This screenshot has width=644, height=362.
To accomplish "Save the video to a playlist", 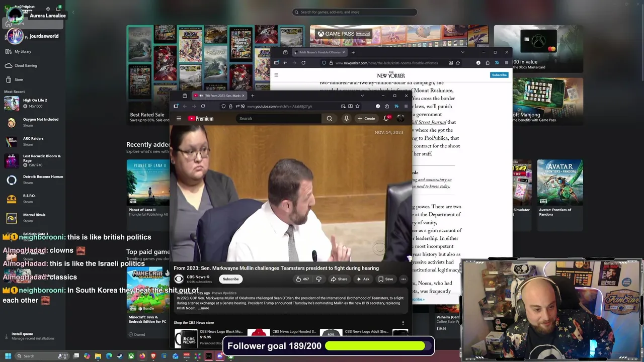I will [x=385, y=279].
